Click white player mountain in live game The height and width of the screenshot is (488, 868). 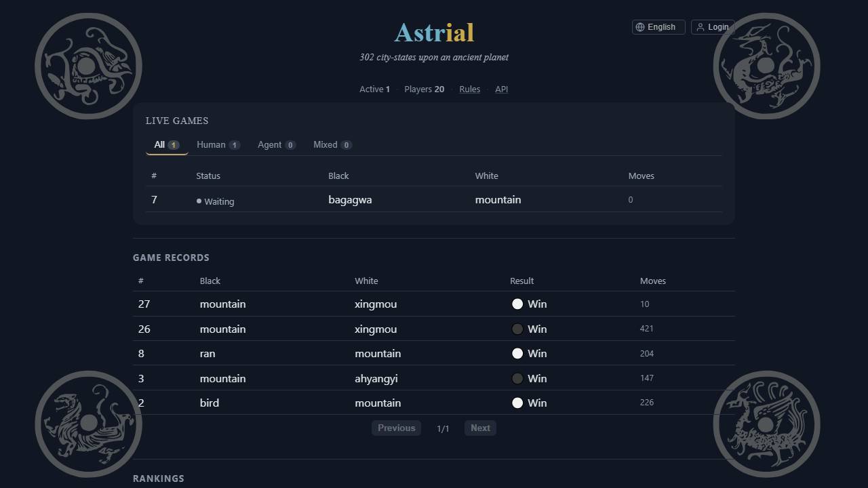[x=498, y=199]
